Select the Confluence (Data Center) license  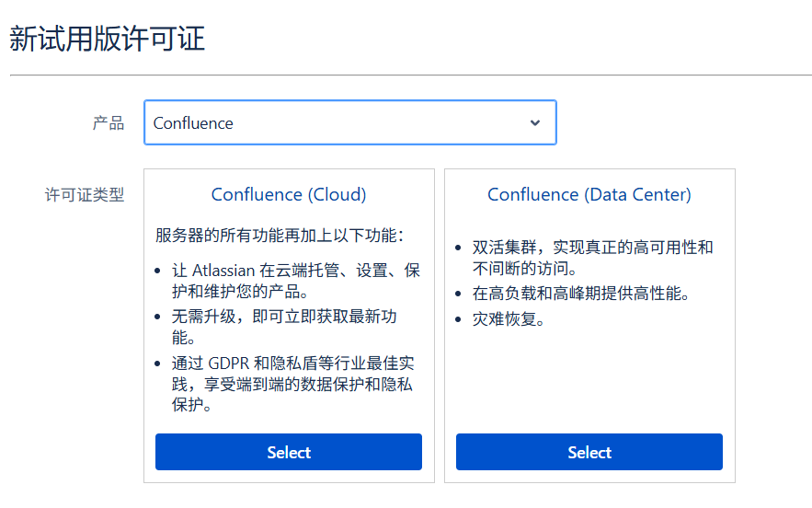coord(589,452)
